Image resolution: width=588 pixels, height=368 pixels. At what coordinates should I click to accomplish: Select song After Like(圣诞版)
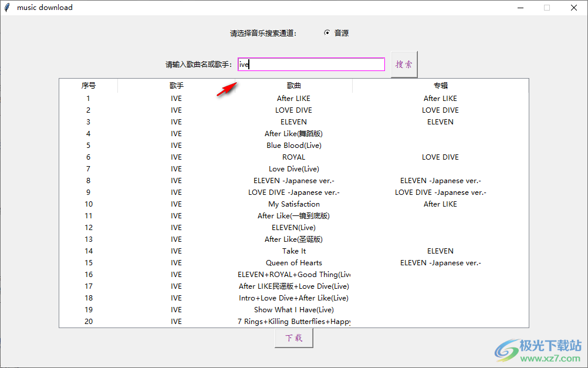pos(293,239)
